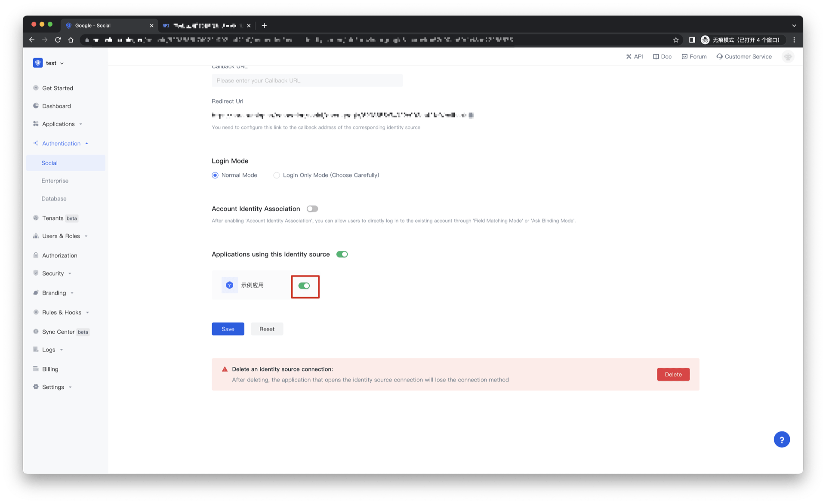Collapse the Authentication section
The height and width of the screenshot is (504, 826).
pos(62,143)
